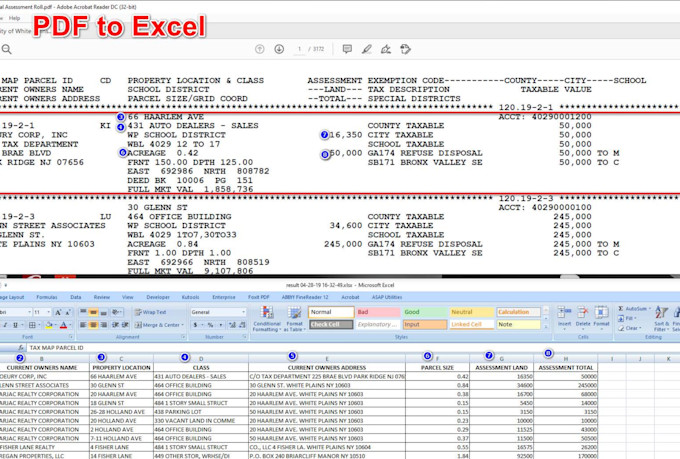Screen dimensions: 680x459
Task: Go to next page in Acrobat
Action: pos(279,49)
